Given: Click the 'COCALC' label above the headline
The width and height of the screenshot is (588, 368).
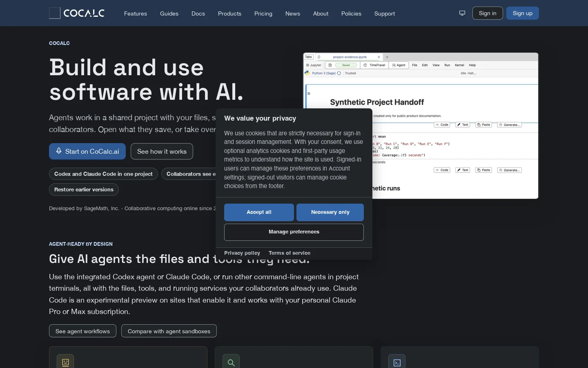Looking at the screenshot, I should [59, 43].
